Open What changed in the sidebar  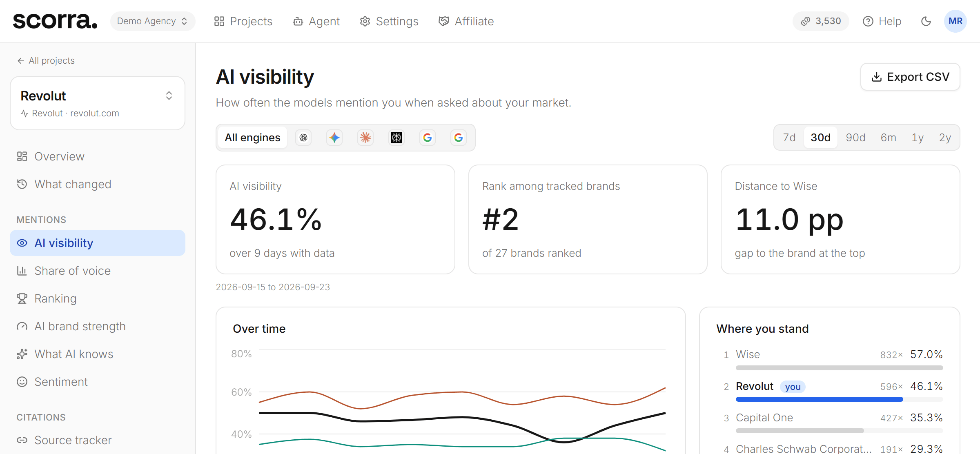click(98, 184)
